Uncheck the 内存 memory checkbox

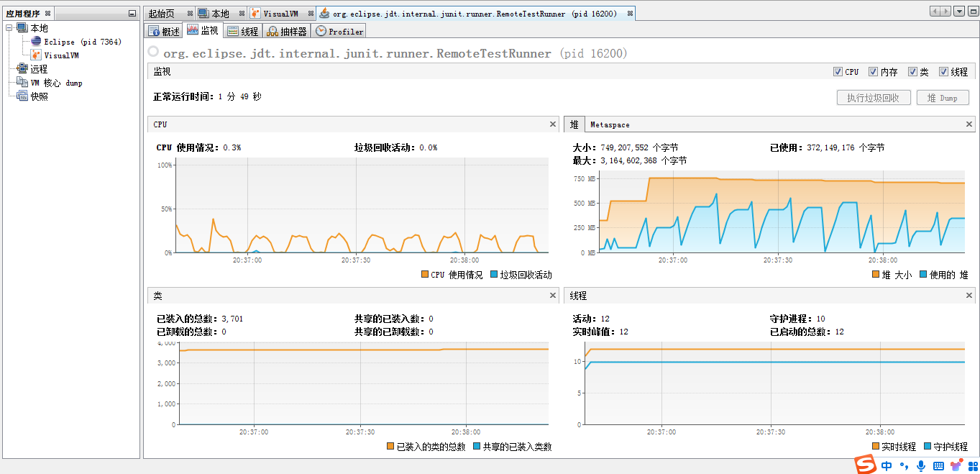coord(873,72)
